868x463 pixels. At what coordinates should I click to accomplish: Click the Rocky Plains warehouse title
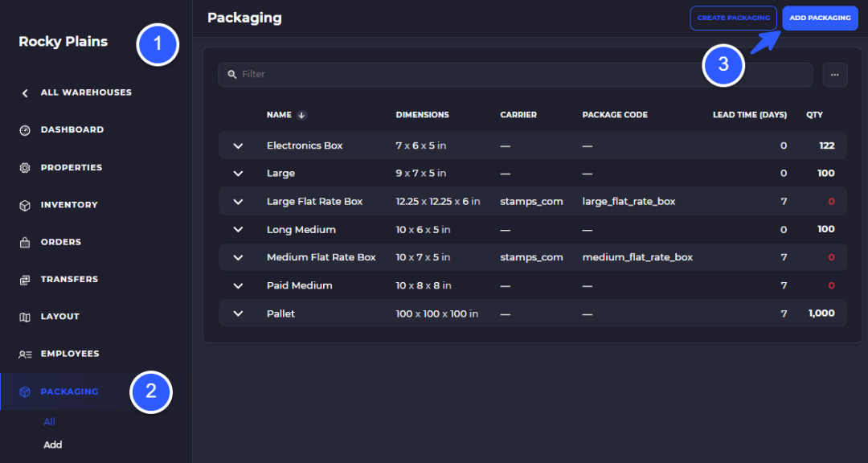[x=63, y=42]
